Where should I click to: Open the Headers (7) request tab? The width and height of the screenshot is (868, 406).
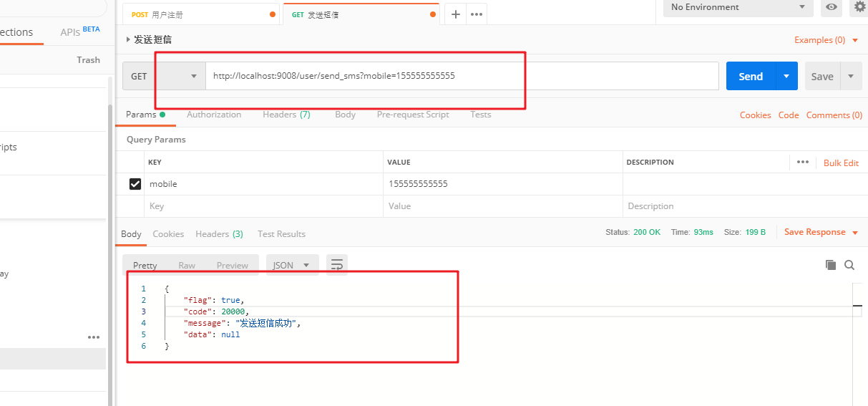click(x=286, y=115)
